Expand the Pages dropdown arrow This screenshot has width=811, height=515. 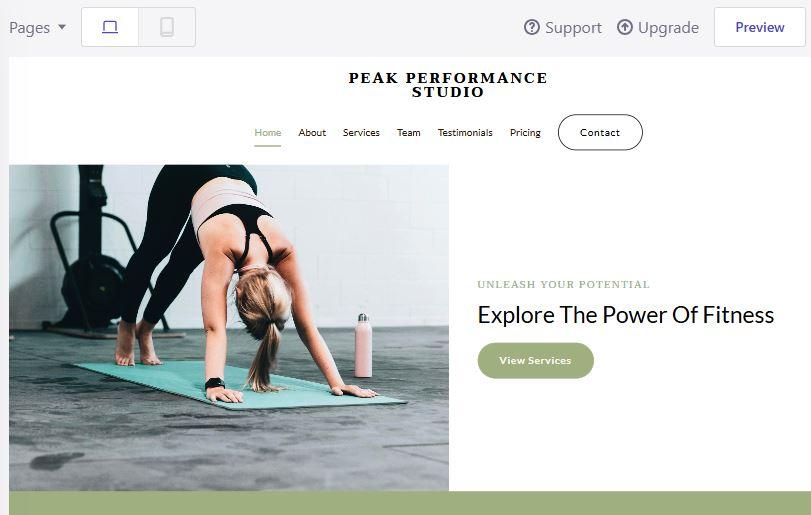coord(62,27)
